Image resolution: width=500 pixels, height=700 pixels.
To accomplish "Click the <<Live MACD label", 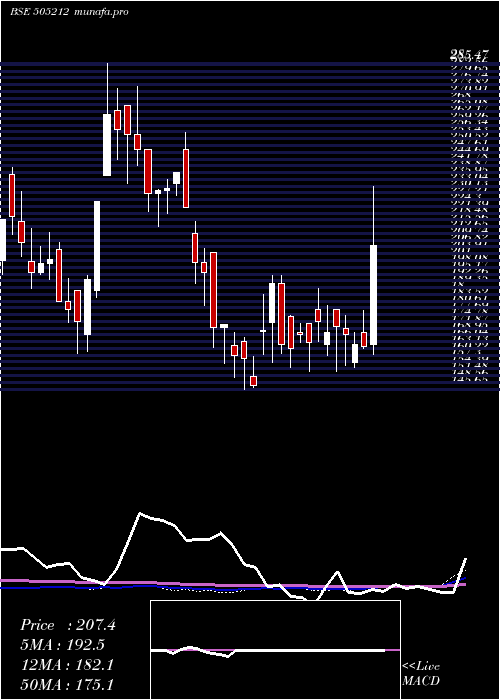I will 421,674.
